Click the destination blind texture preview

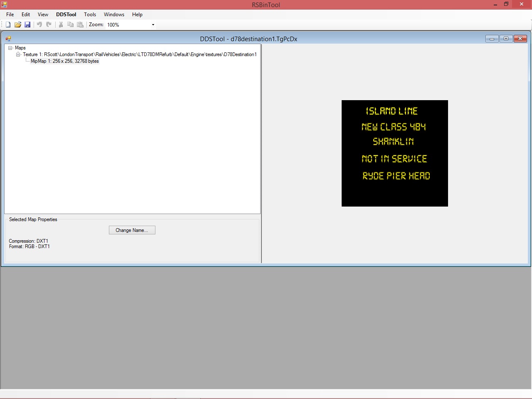coord(395,153)
